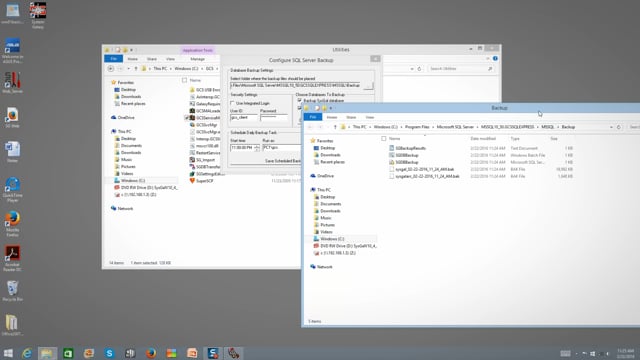Click refresh icon in Utilities window address bar
This screenshot has width=640, height=360.
click(x=419, y=69)
